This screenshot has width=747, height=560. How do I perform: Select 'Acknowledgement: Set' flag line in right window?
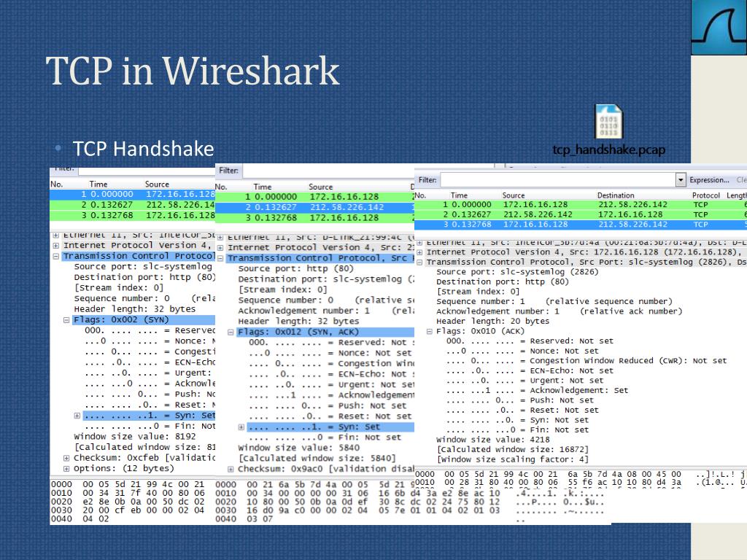(537, 390)
